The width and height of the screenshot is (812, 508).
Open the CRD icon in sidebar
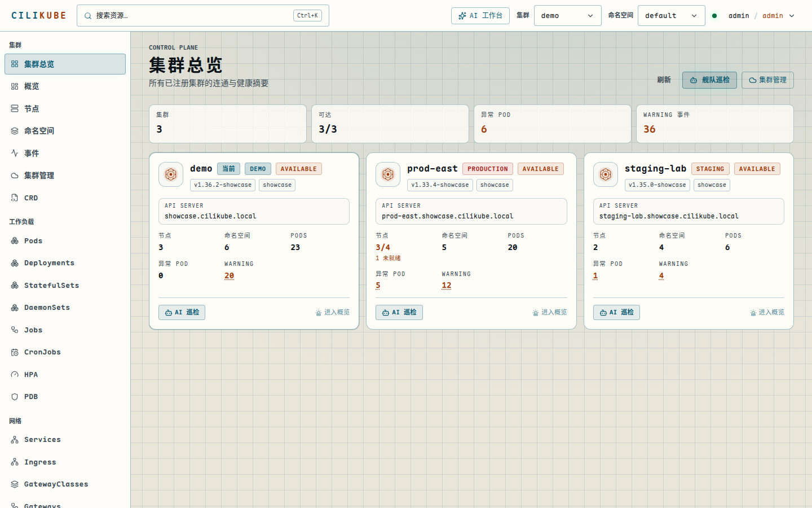tap(15, 198)
